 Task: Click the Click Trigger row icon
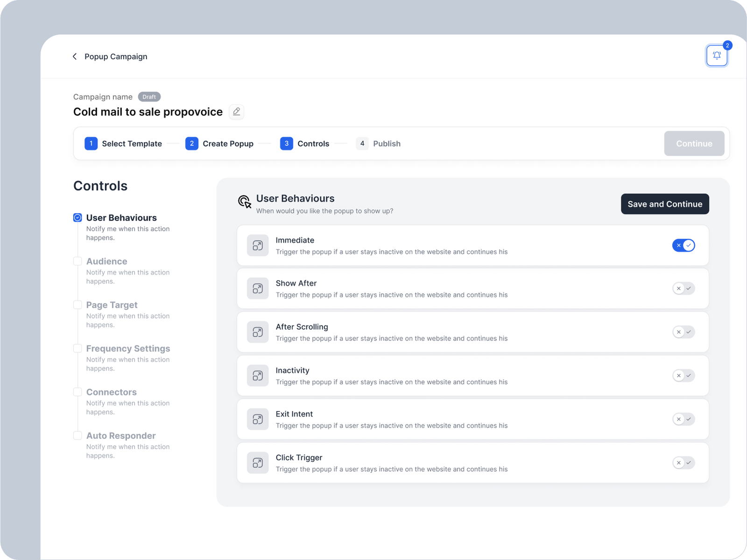[x=258, y=463]
